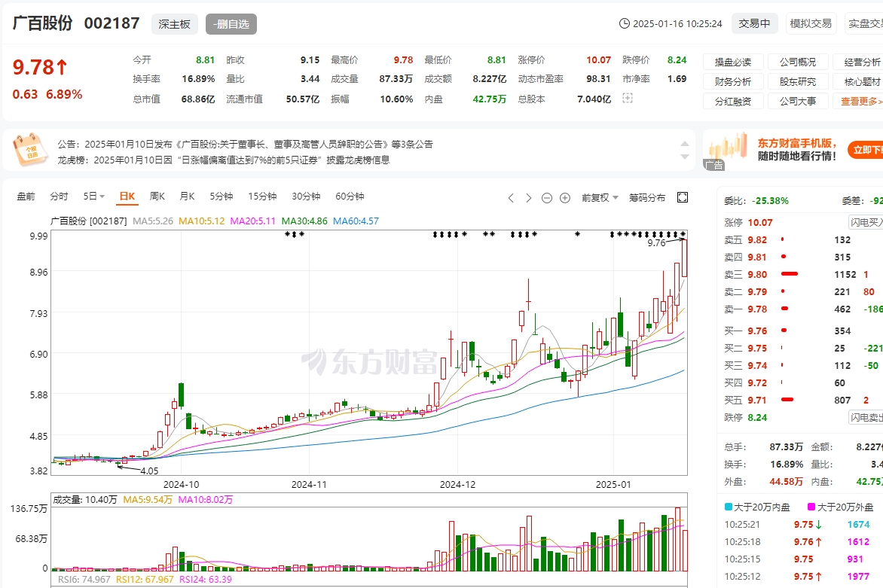The height and width of the screenshot is (588, 883).
Task: Open the 公司概况 company overview link
Action: tap(798, 62)
